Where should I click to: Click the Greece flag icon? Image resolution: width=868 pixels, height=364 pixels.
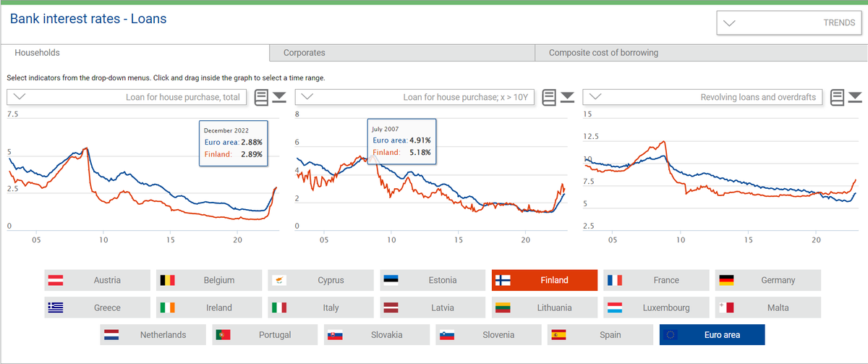[x=56, y=308]
